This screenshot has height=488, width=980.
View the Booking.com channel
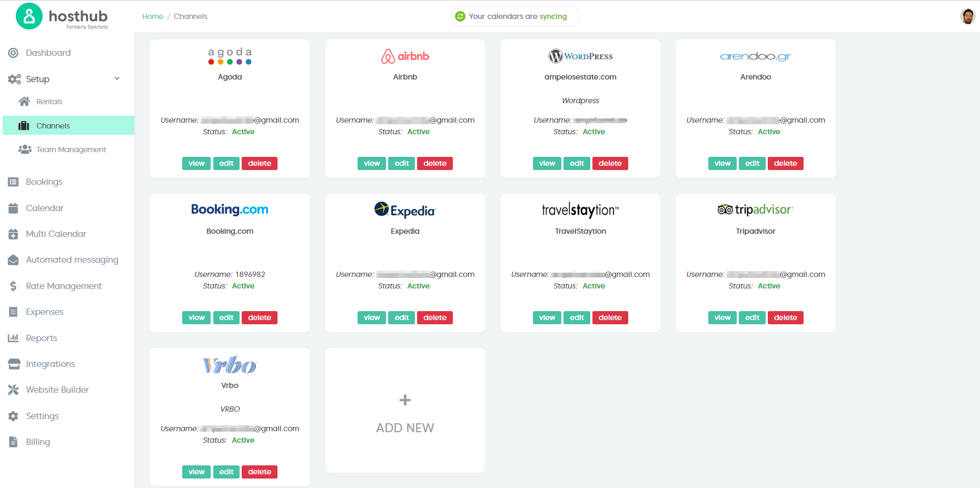pos(196,317)
